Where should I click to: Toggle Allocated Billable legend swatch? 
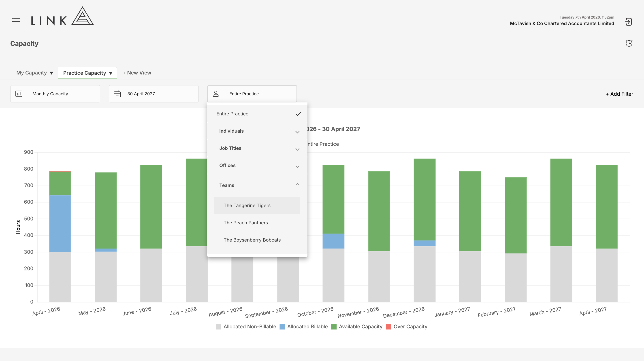click(282, 327)
